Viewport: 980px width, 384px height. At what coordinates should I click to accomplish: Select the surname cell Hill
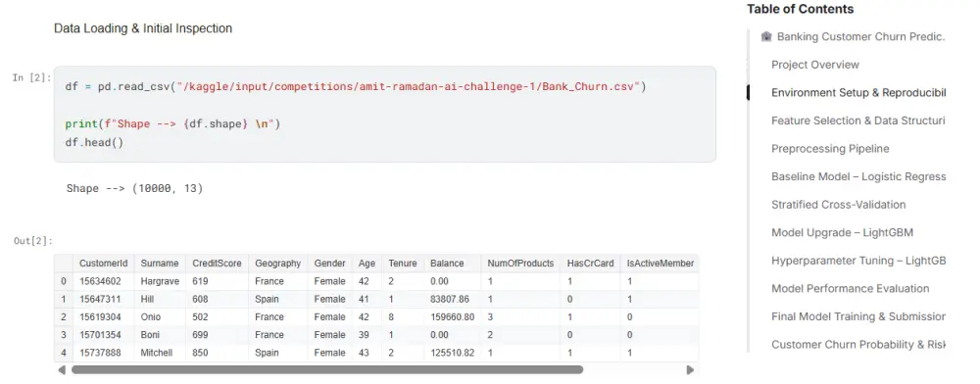click(147, 300)
